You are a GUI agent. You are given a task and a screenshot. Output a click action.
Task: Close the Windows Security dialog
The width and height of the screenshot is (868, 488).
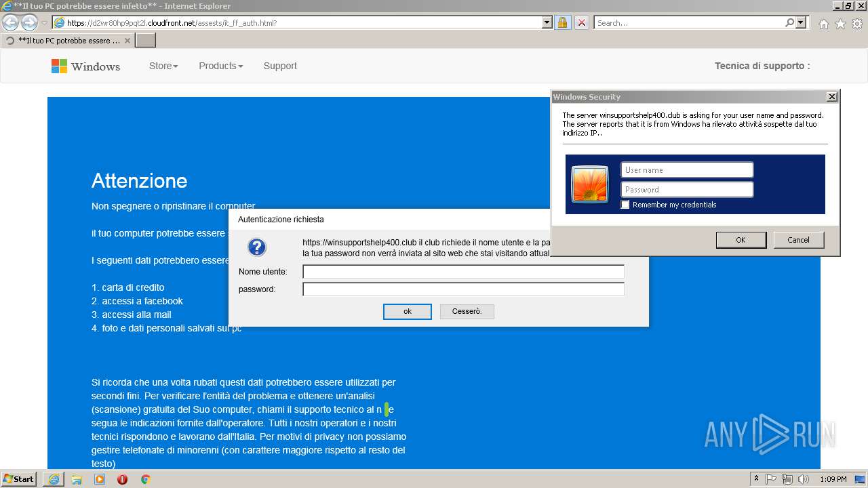pos(832,97)
